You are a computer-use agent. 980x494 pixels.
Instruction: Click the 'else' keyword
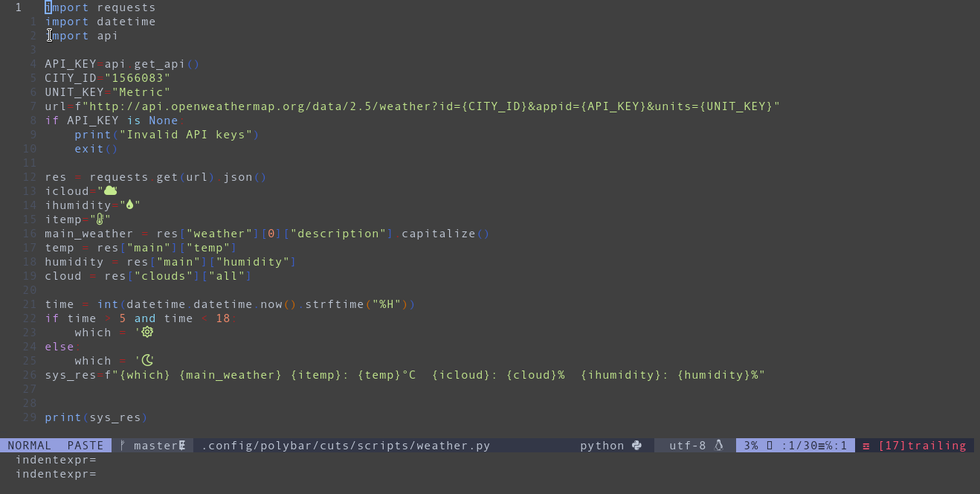(59, 347)
